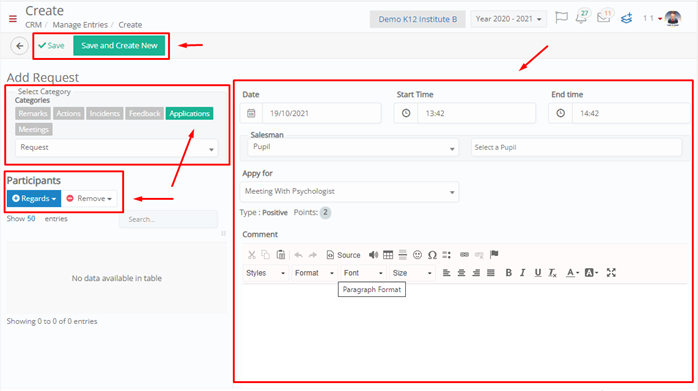Click the Cut scissors icon in editor
Viewport: 698px width, 391px height.
click(x=252, y=255)
